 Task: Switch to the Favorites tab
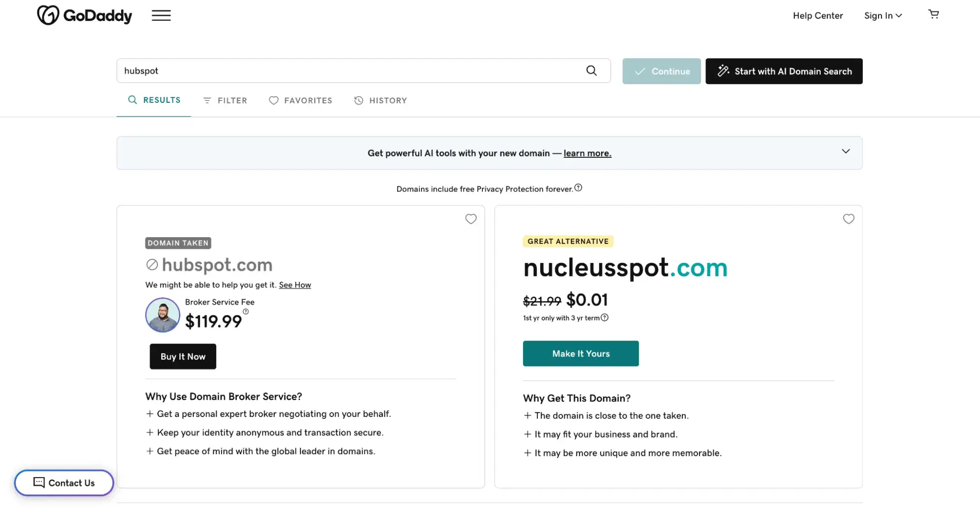301,100
